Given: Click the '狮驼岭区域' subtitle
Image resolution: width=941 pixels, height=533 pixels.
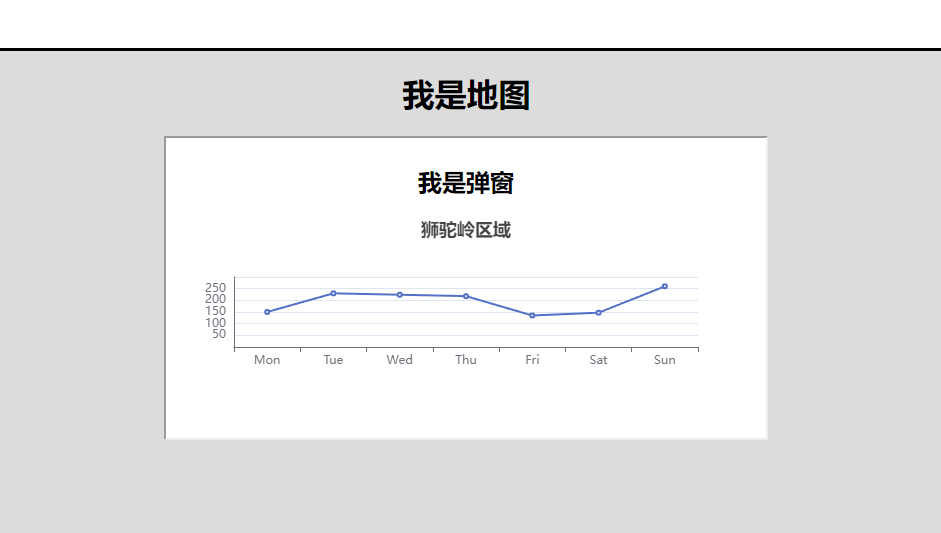Looking at the screenshot, I should [x=466, y=230].
